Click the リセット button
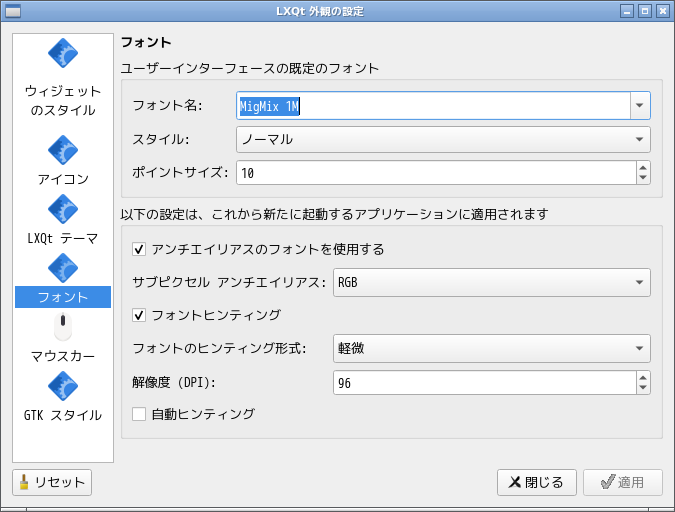Viewport: 675px width, 512px height. pos(52,482)
